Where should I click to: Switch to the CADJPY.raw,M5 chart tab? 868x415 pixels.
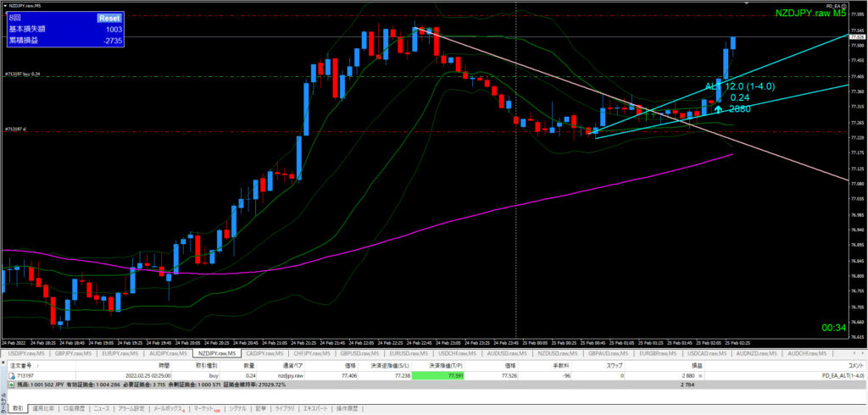click(x=264, y=353)
